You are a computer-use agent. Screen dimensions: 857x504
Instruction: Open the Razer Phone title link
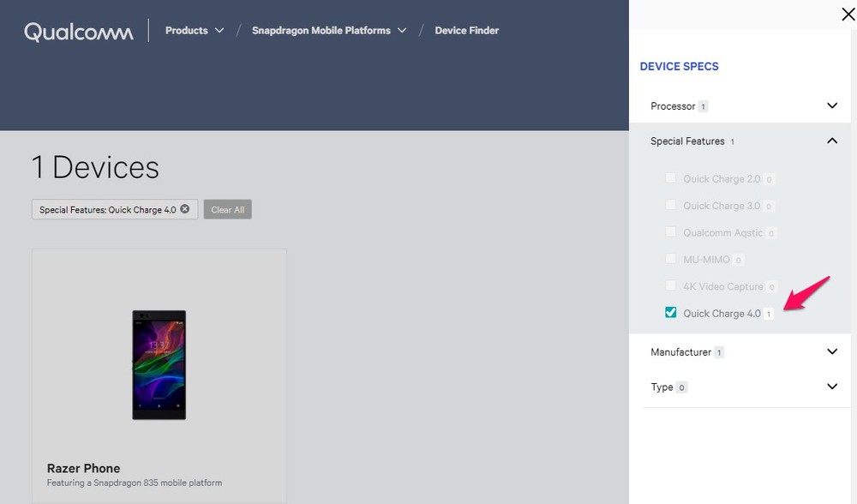pyautogui.click(x=84, y=468)
